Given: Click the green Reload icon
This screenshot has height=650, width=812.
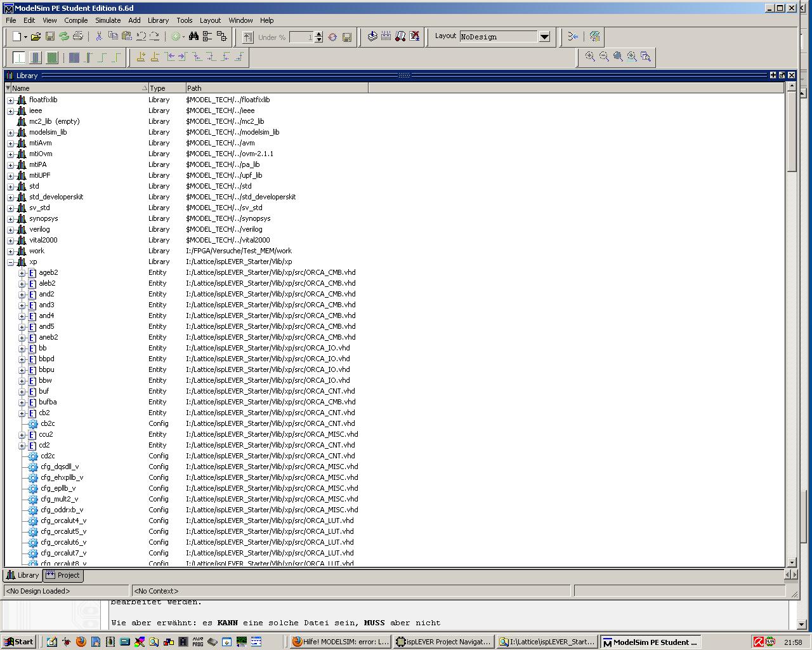Looking at the screenshot, I should pos(63,37).
